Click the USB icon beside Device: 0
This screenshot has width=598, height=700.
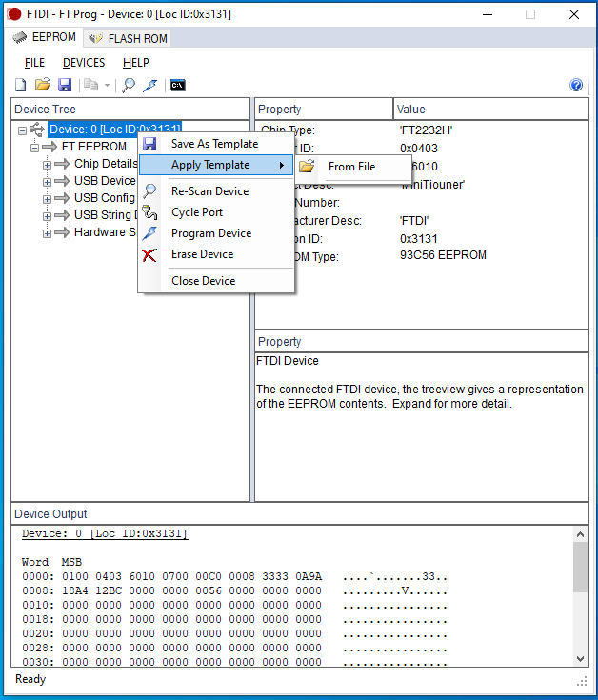(36, 130)
